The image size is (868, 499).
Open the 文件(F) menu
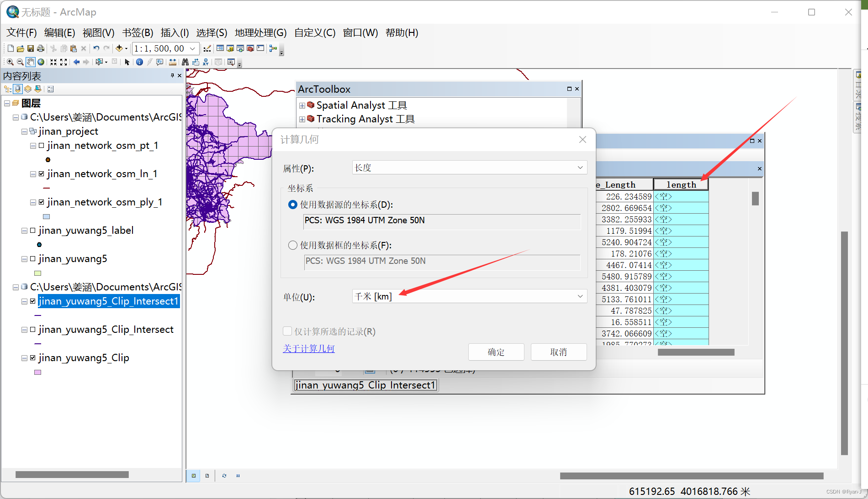pos(21,33)
